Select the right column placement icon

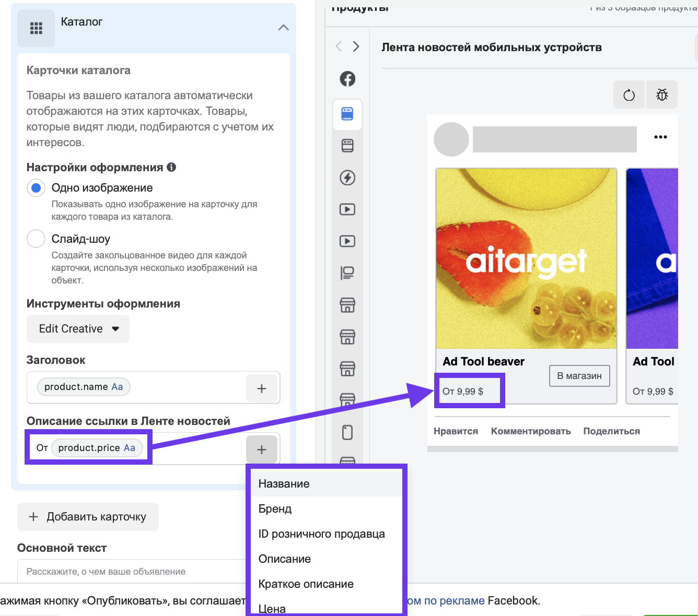click(347, 273)
